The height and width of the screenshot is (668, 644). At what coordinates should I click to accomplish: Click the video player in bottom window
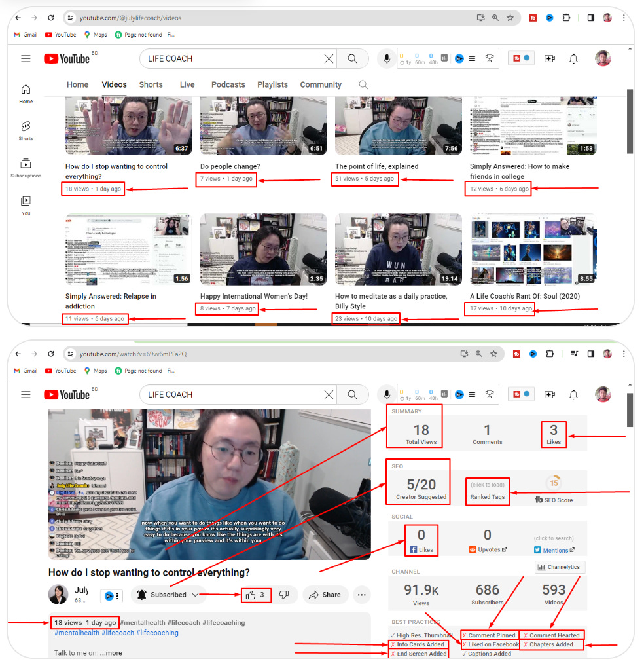coord(209,484)
